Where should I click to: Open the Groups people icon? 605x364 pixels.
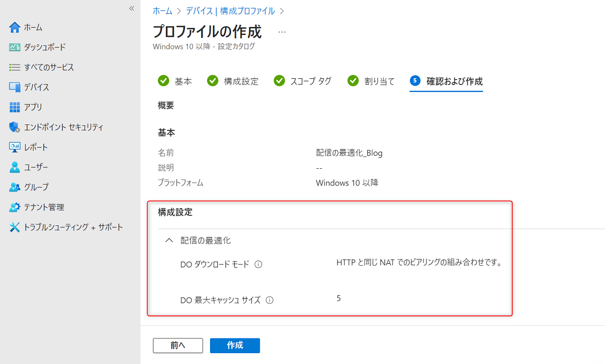pos(15,187)
